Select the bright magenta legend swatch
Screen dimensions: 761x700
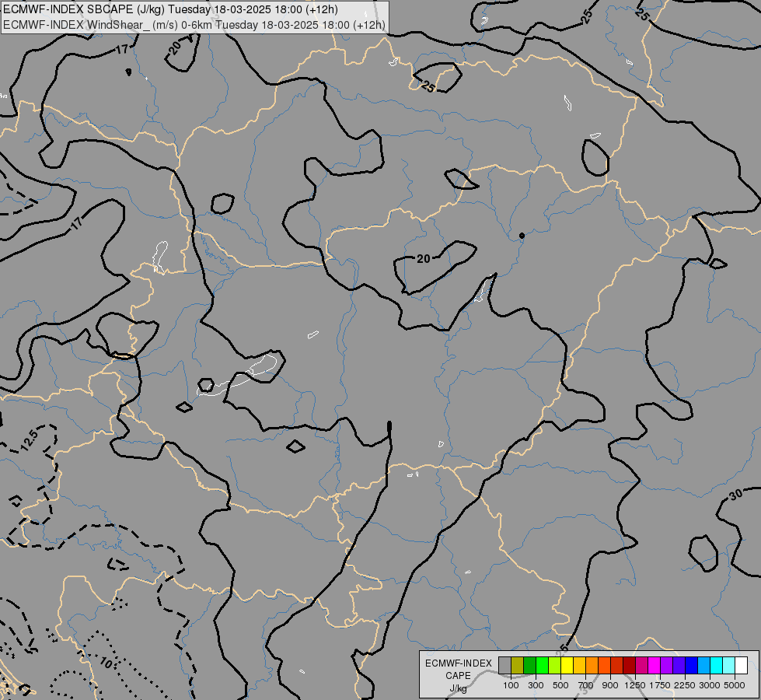tap(654, 665)
